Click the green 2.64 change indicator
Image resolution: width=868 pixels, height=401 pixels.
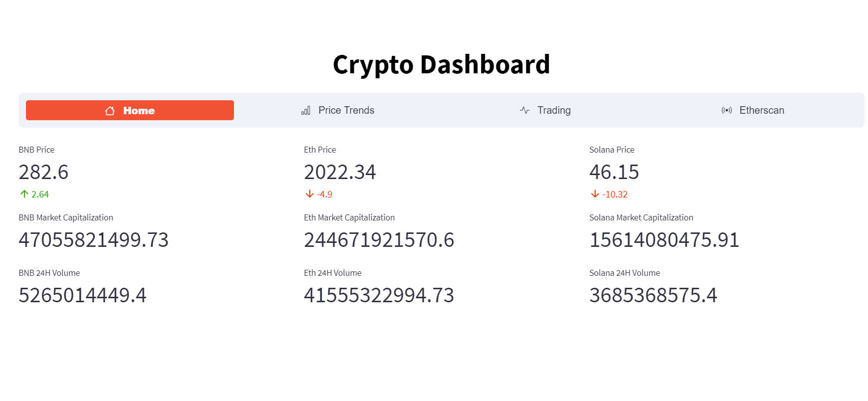point(39,194)
